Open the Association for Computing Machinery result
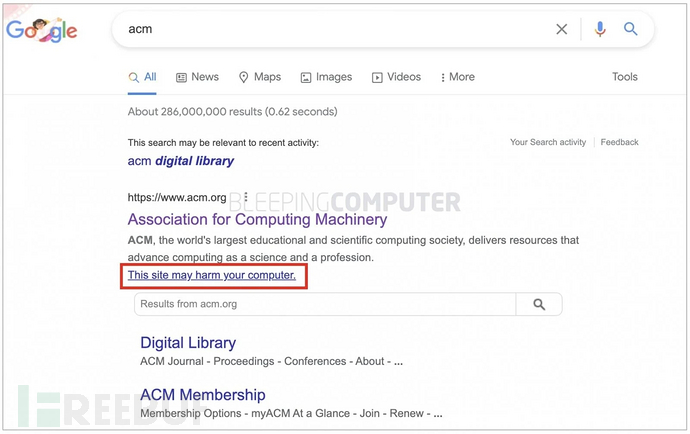690x434 pixels. point(257,219)
